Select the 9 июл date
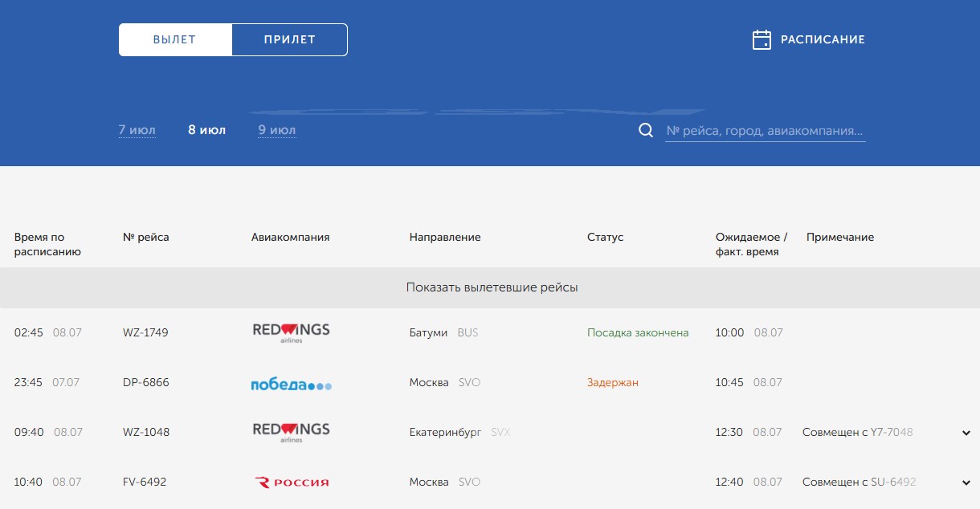980x509 pixels. [277, 130]
